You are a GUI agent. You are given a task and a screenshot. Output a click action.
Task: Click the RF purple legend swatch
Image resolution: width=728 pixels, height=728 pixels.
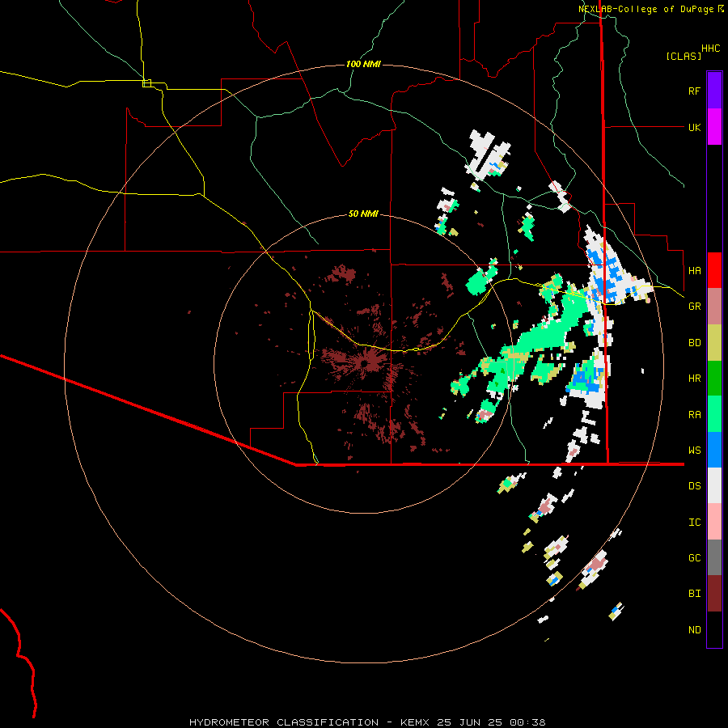[x=714, y=91]
